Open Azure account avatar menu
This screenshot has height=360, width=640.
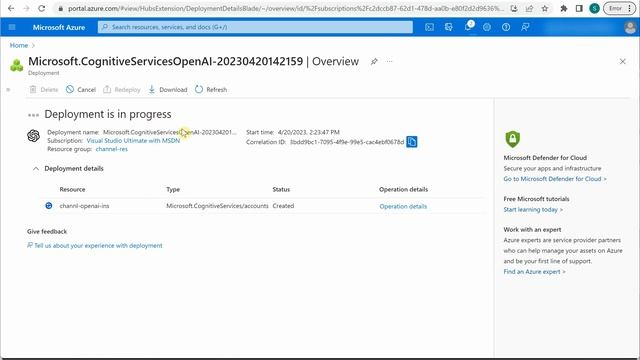pos(630,27)
